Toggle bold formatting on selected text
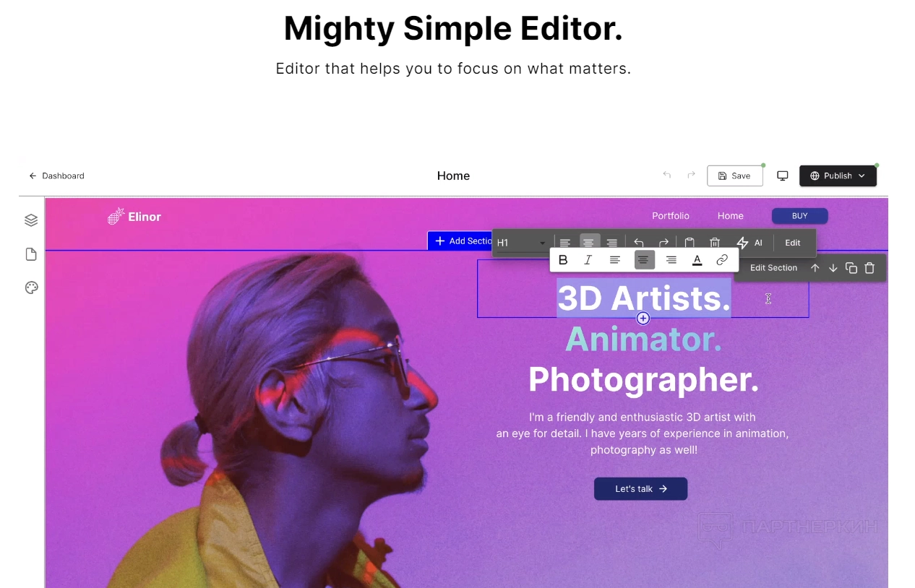 tap(563, 260)
